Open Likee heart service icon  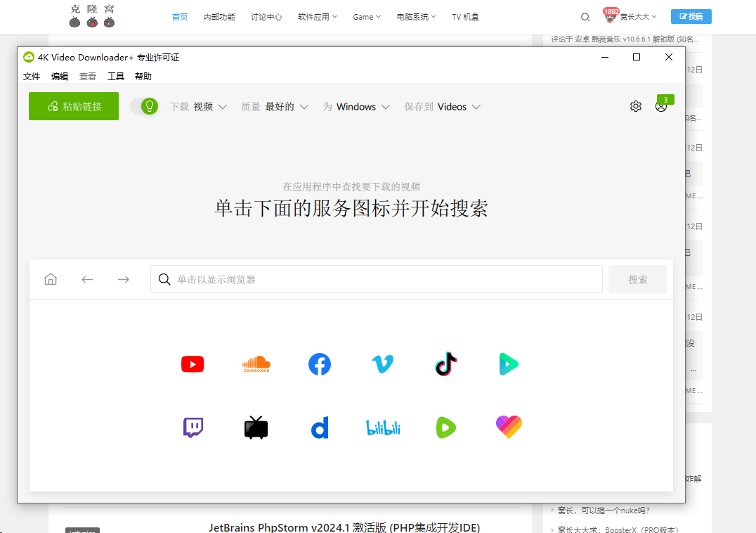(509, 427)
